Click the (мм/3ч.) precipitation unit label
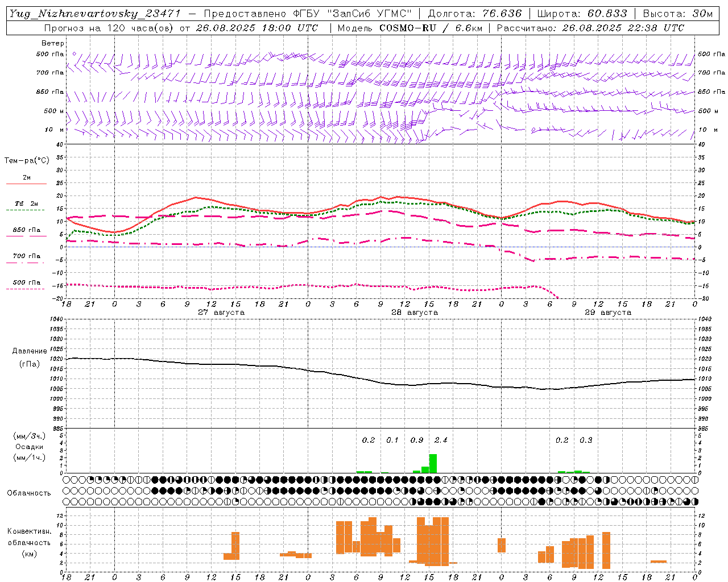728x582 pixels. (30, 436)
